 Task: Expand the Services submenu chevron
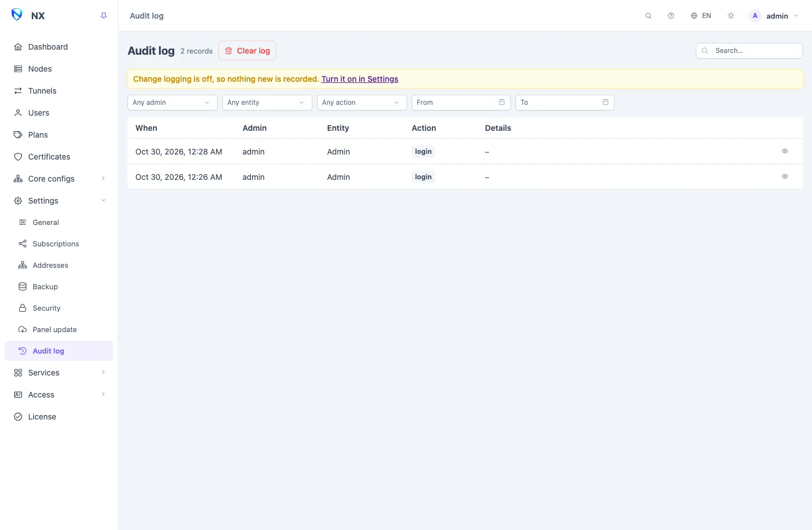(103, 373)
